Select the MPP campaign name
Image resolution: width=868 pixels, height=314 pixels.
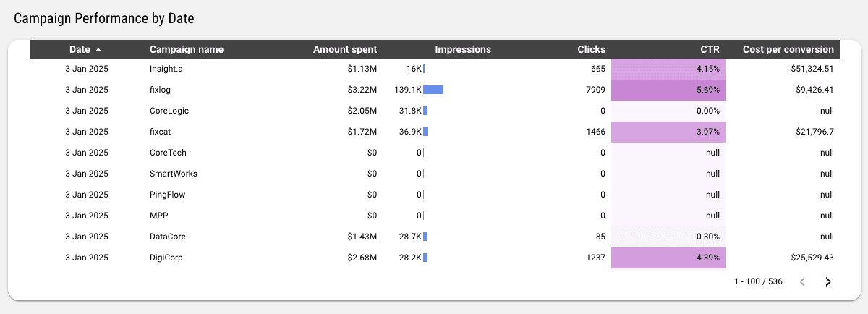(x=158, y=216)
